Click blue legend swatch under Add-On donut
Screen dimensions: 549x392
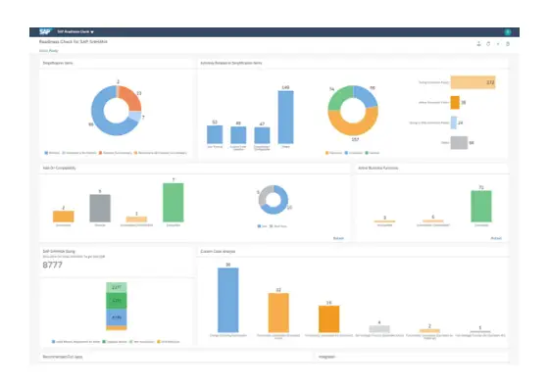(x=259, y=226)
